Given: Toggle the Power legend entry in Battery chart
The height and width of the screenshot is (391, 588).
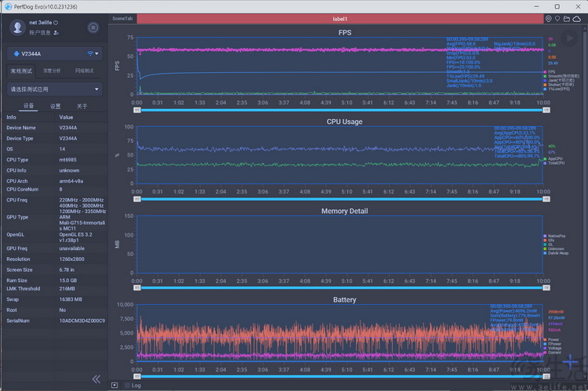Looking at the screenshot, I should coord(551,339).
